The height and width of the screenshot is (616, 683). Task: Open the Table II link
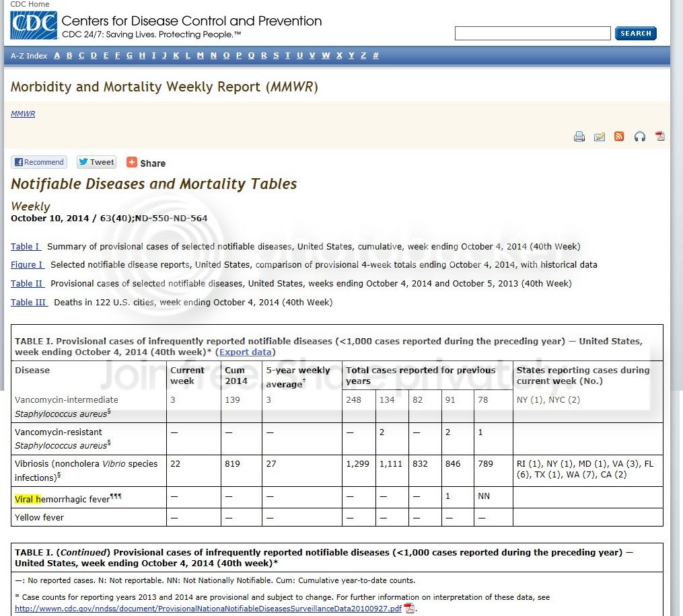click(28, 283)
